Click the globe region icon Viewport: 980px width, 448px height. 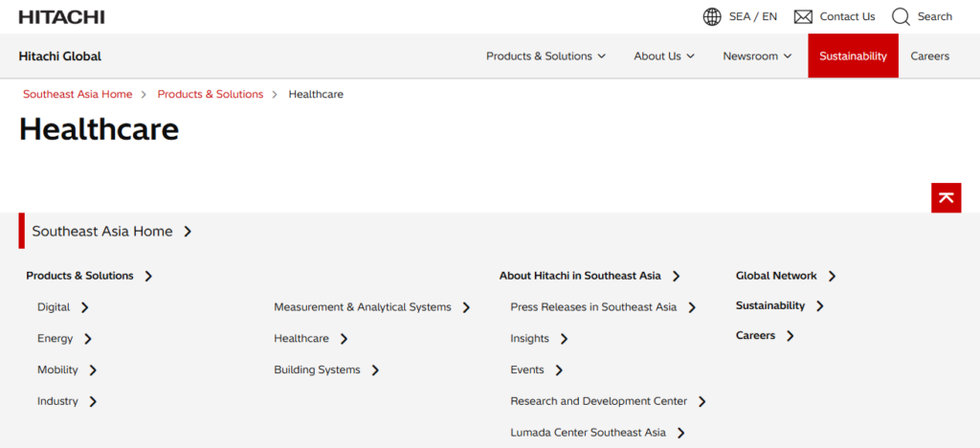(x=712, y=17)
